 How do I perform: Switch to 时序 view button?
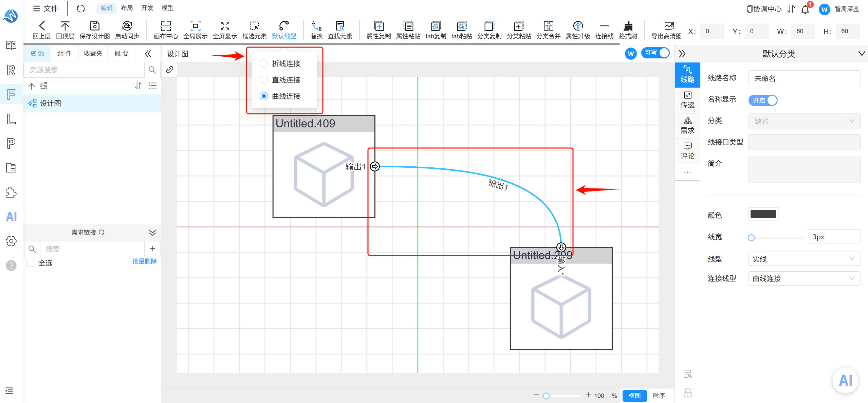click(x=659, y=396)
